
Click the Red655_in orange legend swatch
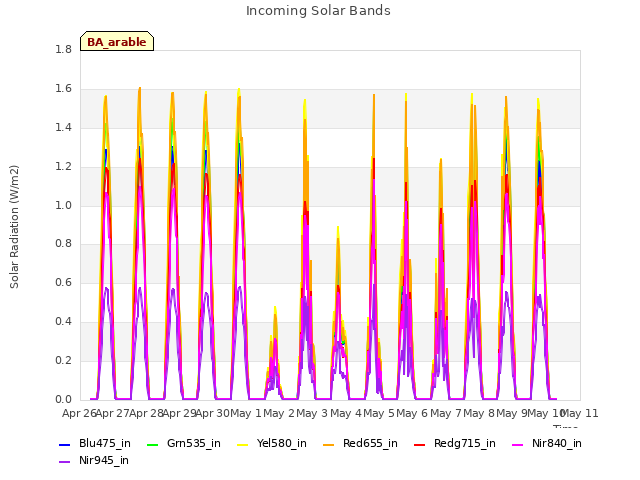pos(329,444)
